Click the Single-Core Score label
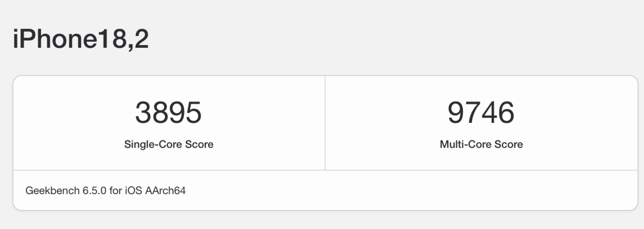 click(169, 144)
